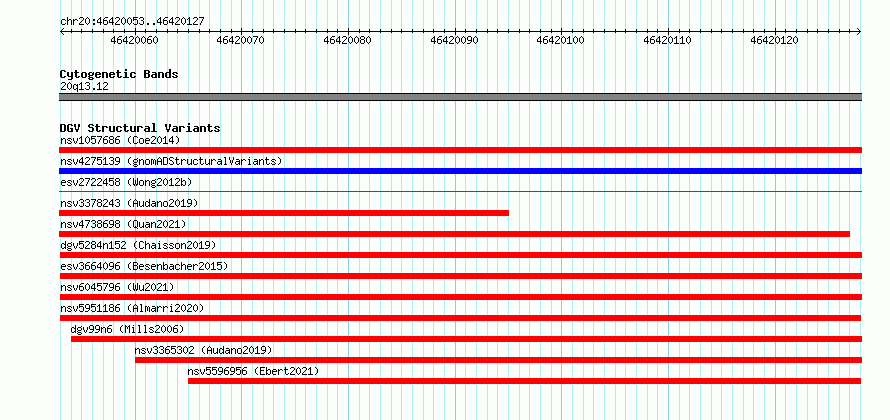Select the nsv3365302 Audano2019 red bar
Screen dimensions: 890x420
tap(498, 360)
